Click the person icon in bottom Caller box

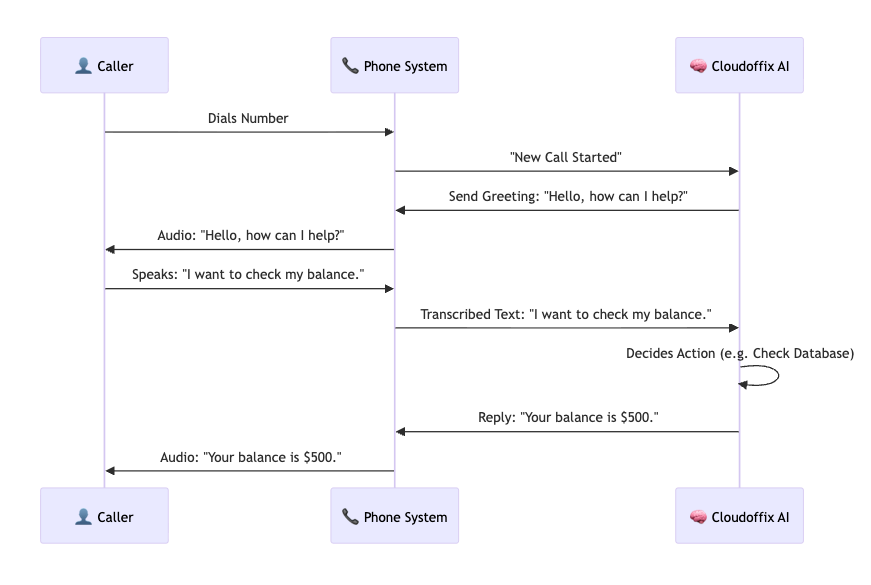tap(84, 517)
